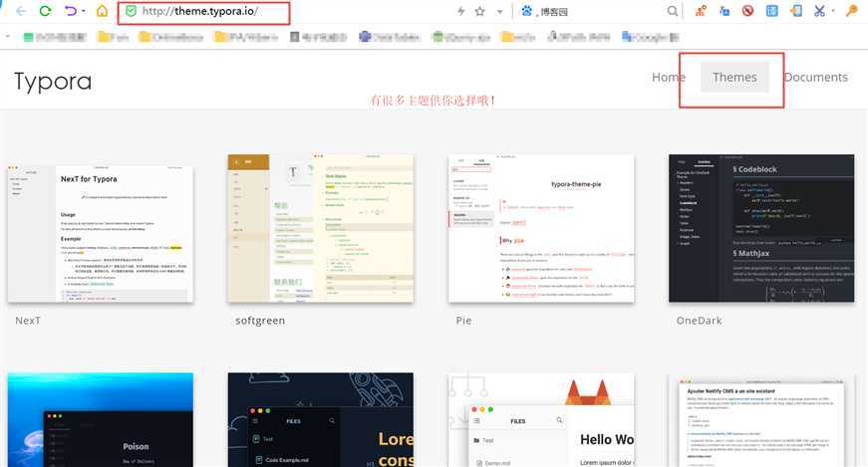This screenshot has width=868, height=467.
Task: Click the softgreen theme name label
Action: (x=260, y=321)
